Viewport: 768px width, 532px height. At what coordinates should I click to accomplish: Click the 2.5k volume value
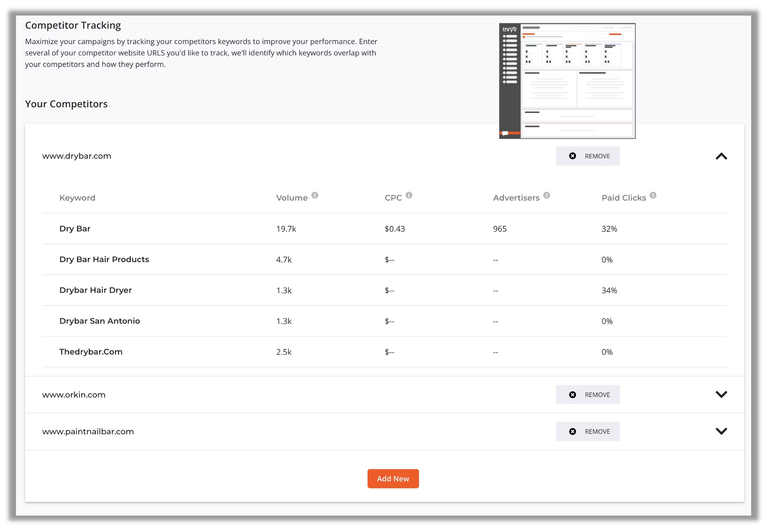(284, 352)
